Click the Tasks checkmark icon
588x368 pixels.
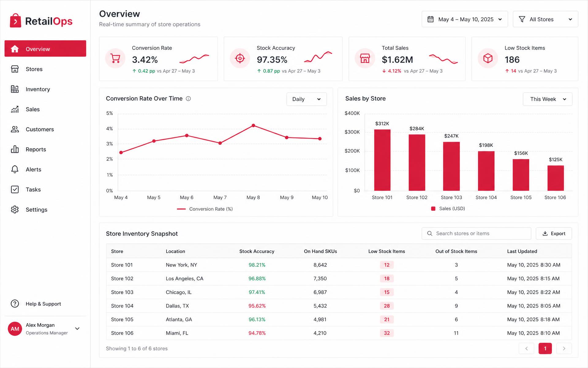click(x=15, y=190)
